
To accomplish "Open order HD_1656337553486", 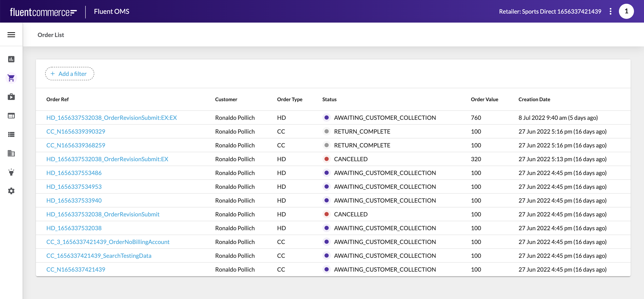I will tap(74, 173).
